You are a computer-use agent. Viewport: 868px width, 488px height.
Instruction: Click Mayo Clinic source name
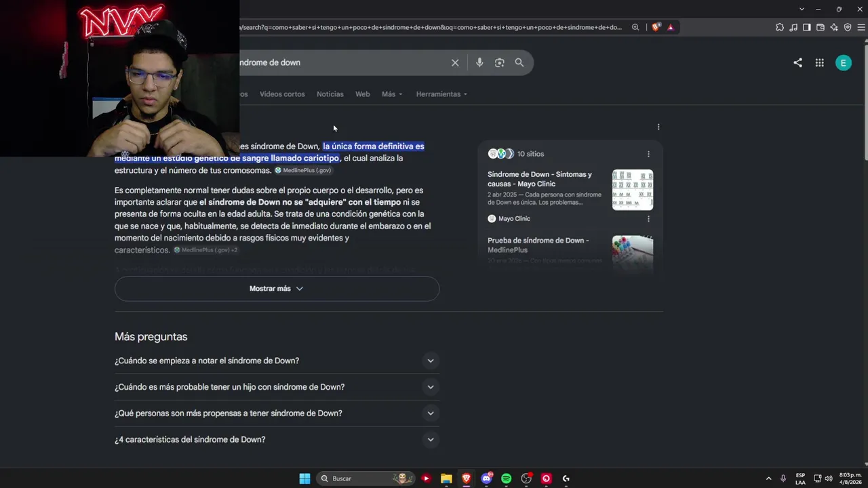pos(514,219)
